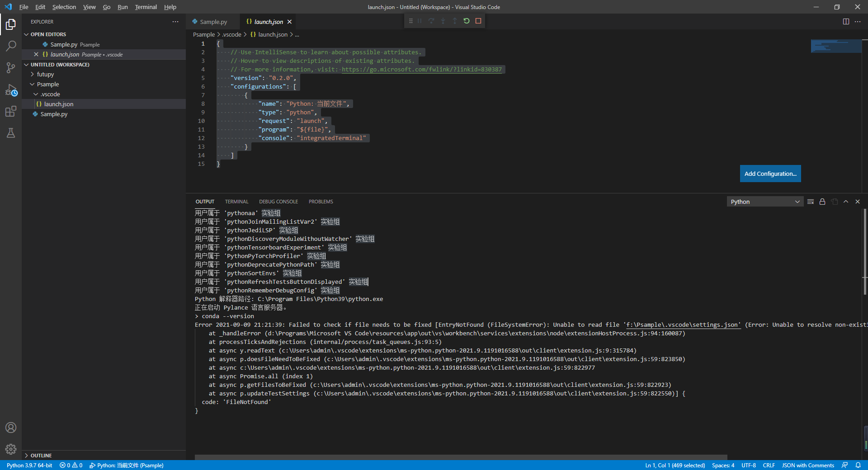This screenshot has width=868, height=470.
Task: Open the Run and Debug view
Action: coord(11,90)
